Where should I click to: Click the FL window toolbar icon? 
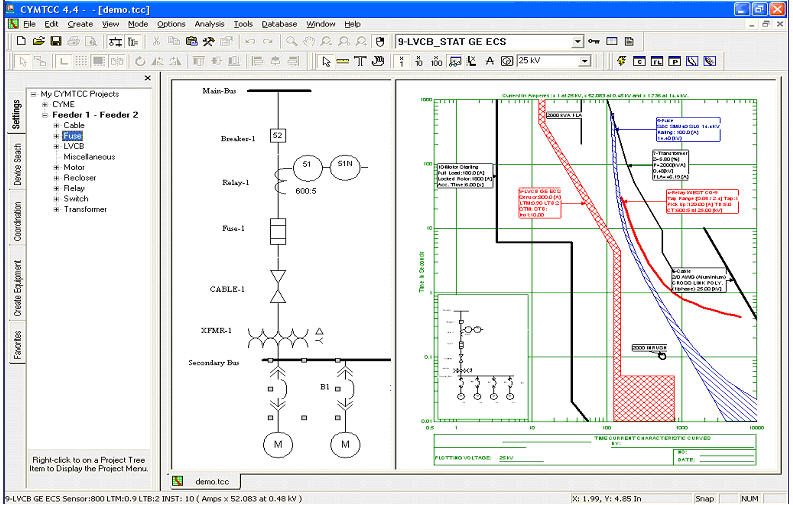(x=657, y=61)
